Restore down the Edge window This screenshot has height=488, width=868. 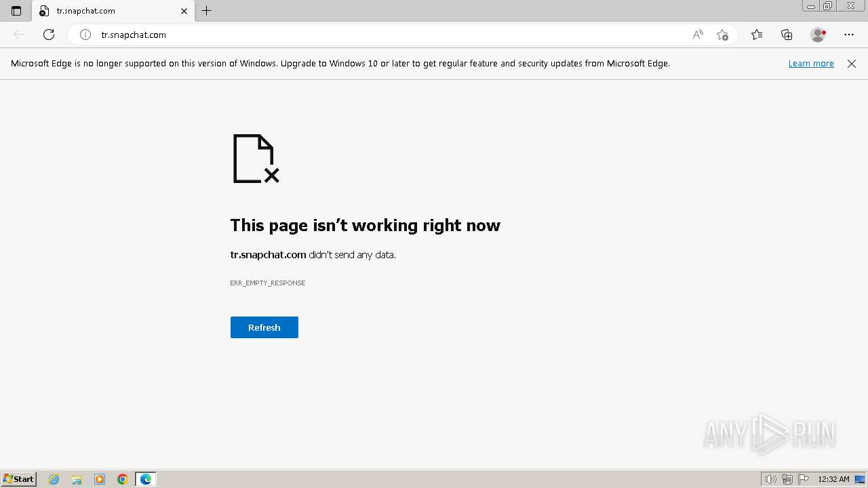828,6
